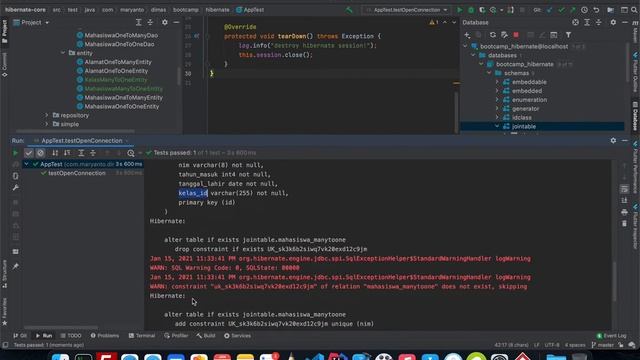Select the idclass schema
Screen dimensions: 640x360
[x=522, y=118]
